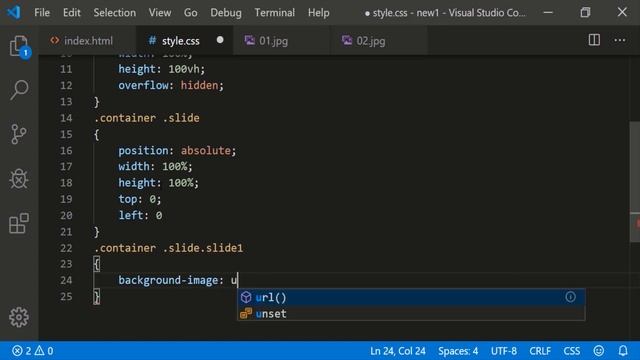The width and height of the screenshot is (640, 360).
Task: Click the warnings count in status bar
Action: tap(44, 351)
